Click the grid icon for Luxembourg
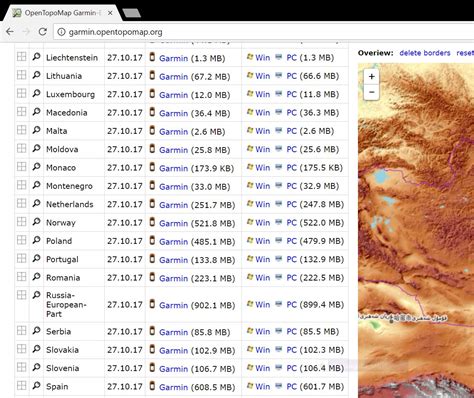Viewport: 474px width, 398px height. [22, 93]
